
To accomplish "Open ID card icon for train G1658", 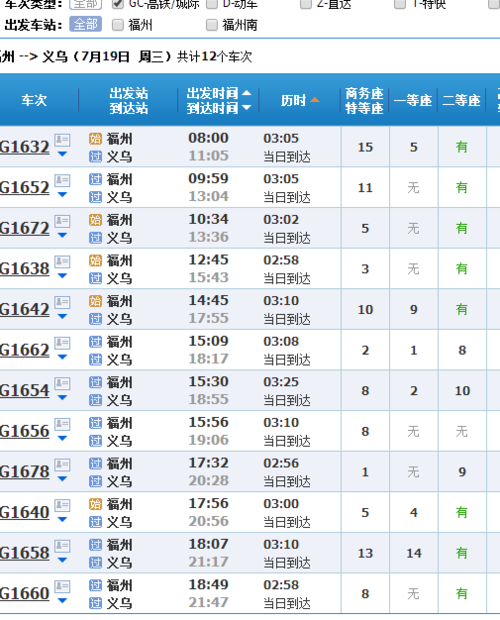I will 62,546.
